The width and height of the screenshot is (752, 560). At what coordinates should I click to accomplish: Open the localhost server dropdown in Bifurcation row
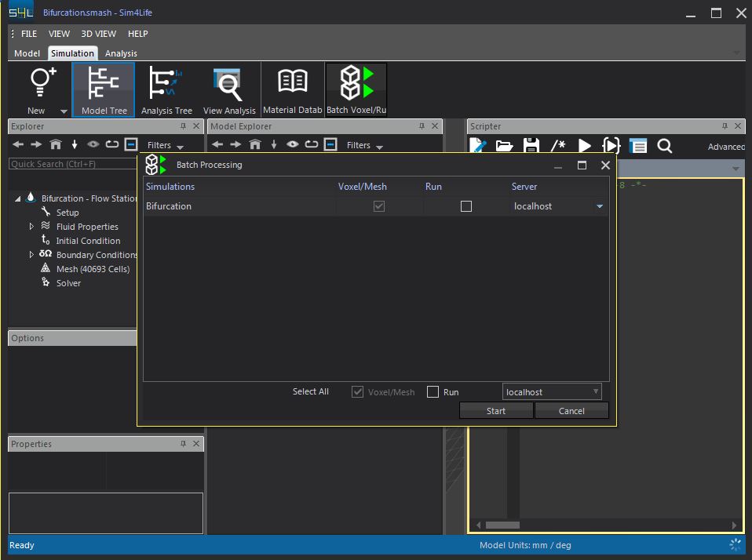point(599,206)
